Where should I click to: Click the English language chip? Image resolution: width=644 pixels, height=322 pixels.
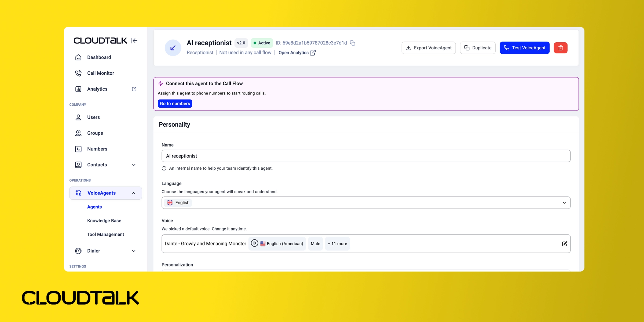(178, 203)
